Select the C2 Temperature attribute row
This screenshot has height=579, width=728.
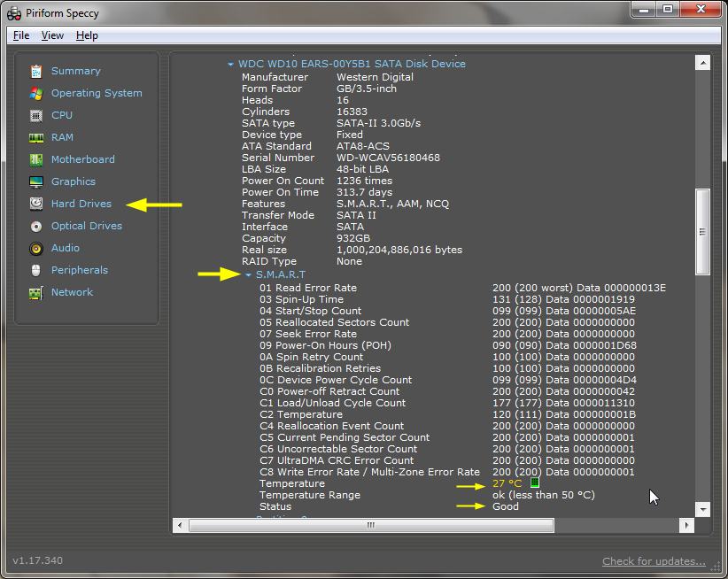pos(447,414)
